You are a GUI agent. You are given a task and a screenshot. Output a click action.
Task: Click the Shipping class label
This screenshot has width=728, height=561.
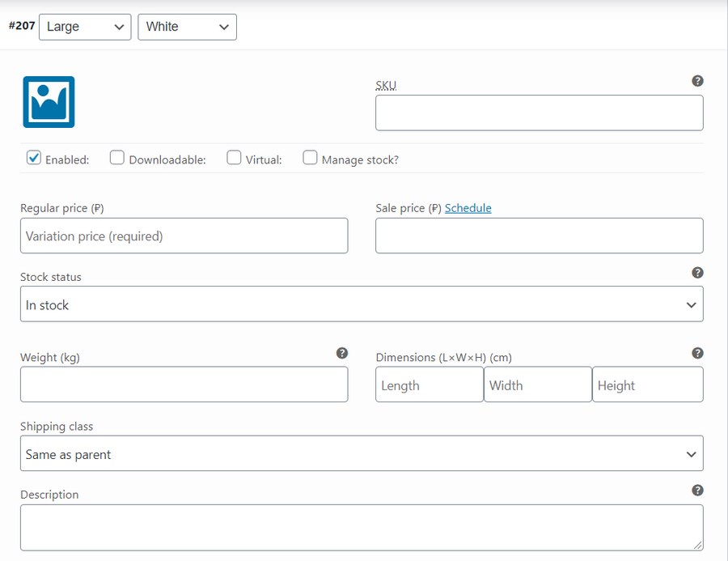click(x=57, y=427)
